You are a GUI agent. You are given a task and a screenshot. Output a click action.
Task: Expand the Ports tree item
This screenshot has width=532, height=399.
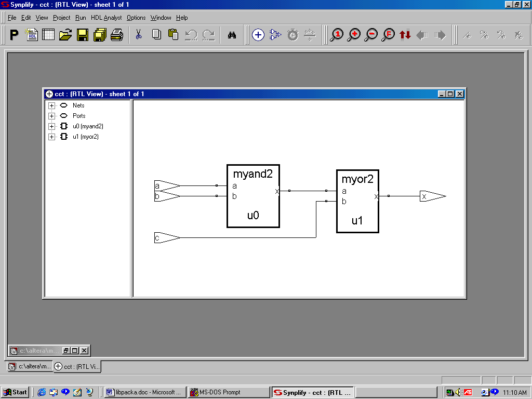click(51, 116)
